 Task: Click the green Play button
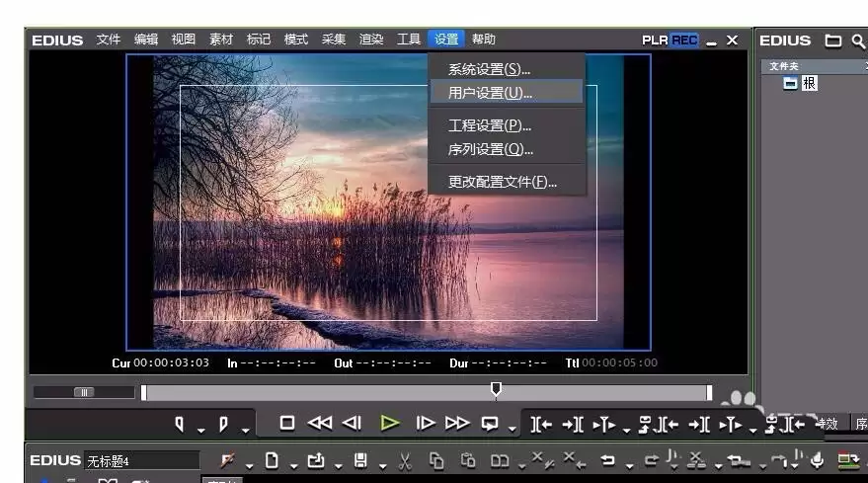[390, 424]
